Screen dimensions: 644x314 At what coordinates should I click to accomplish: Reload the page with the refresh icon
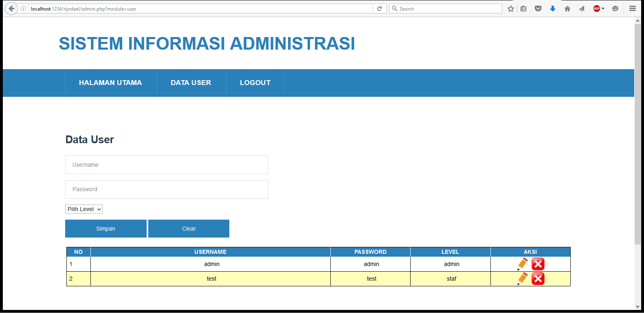(x=379, y=9)
